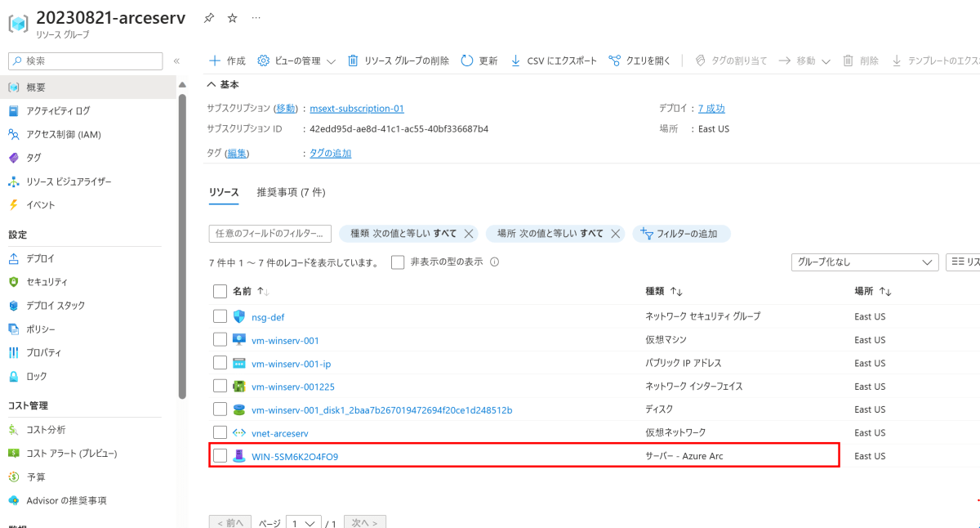980x528 pixels.
Task: Open the page number dropdown showing 1
Action: pos(303,523)
